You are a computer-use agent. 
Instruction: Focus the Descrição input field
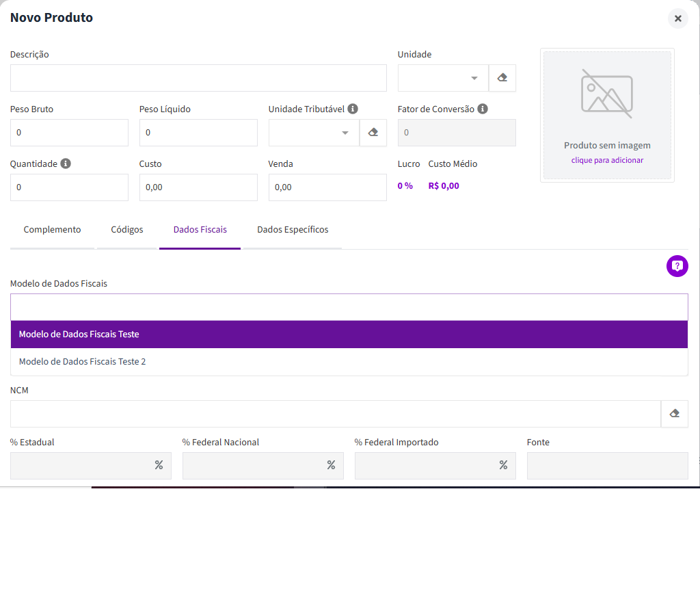click(198, 78)
